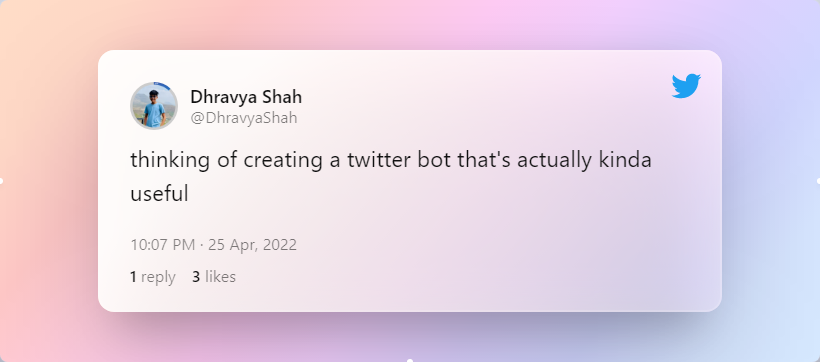This screenshot has height=362, width=820.
Task: Click the blue Twitter bird logo
Action: (x=686, y=86)
